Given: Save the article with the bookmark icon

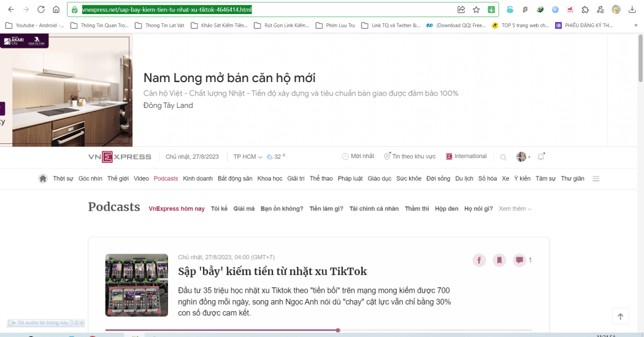Looking at the screenshot, I should pyautogui.click(x=499, y=260).
